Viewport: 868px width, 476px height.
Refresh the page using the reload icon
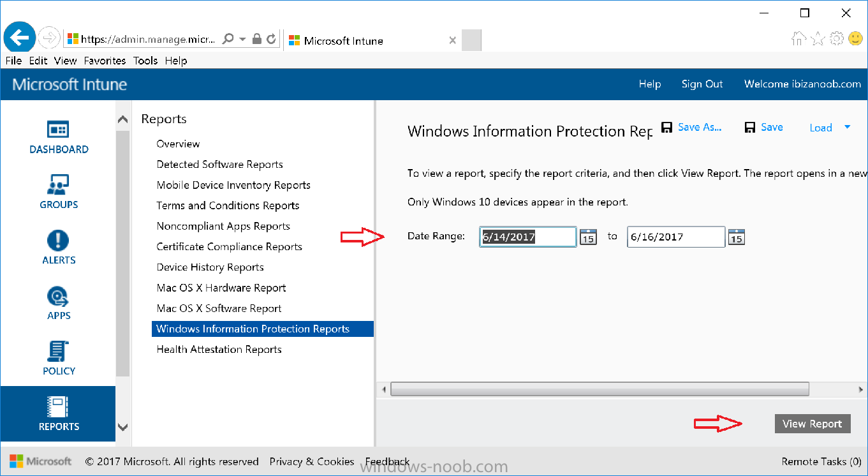pyautogui.click(x=272, y=39)
